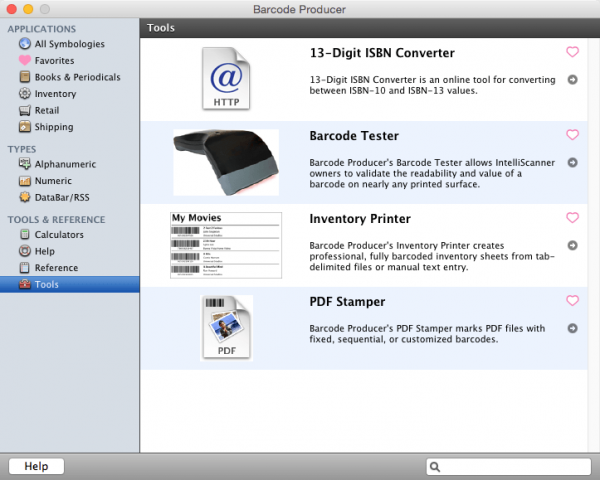Screen dimensions: 600x480
Task: Open the Shipping category
Action: click(x=70, y=127)
